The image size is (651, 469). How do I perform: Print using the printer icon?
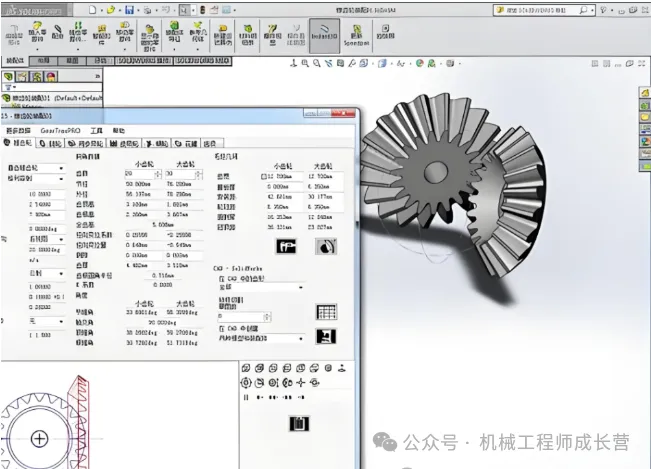point(147,10)
